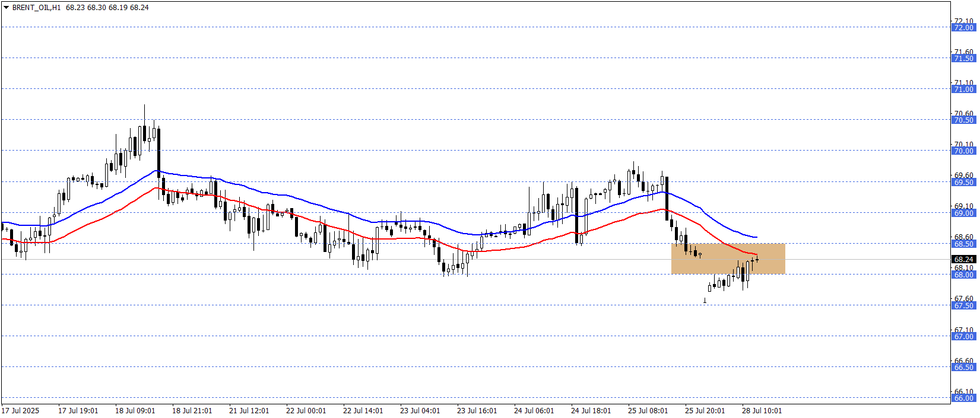Click the 70.00 price level label
980x418 pixels.
click(x=964, y=151)
